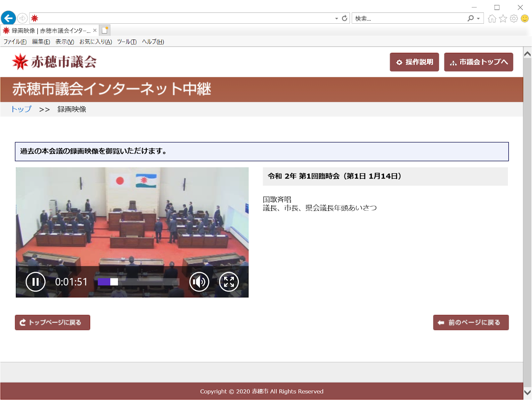Click the 前のページに戻る button

tap(471, 322)
